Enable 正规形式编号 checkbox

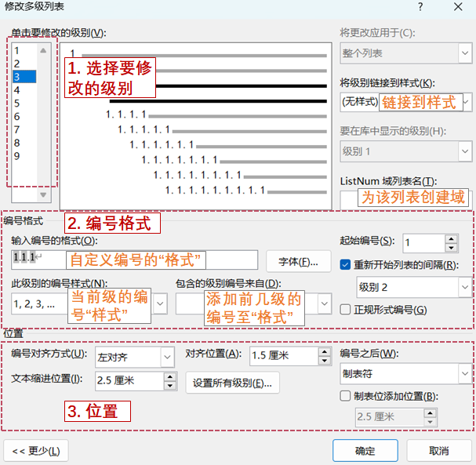(x=345, y=310)
